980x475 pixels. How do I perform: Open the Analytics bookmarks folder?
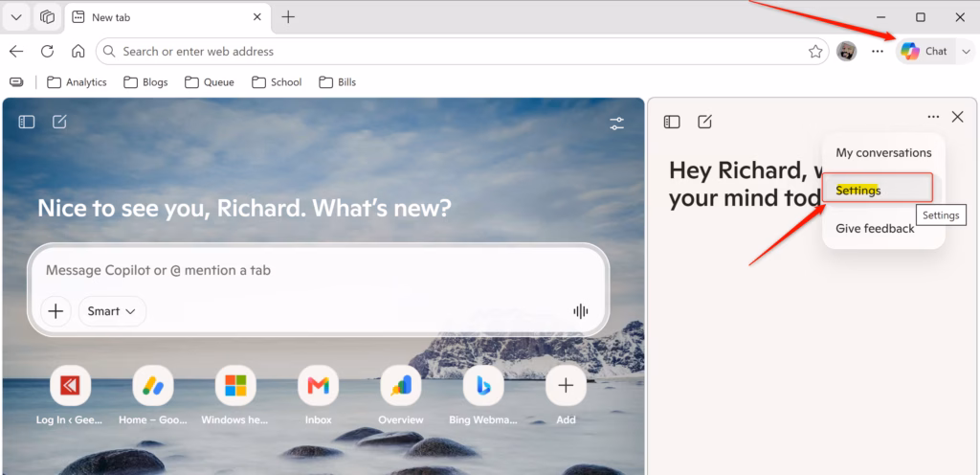click(78, 81)
